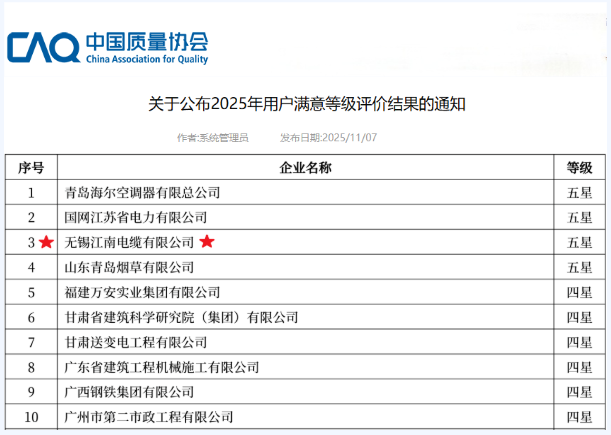This screenshot has width=611, height=435.
Task: Click the 四星 rating for 广州市第二市政工程有限公司
Action: point(579,417)
